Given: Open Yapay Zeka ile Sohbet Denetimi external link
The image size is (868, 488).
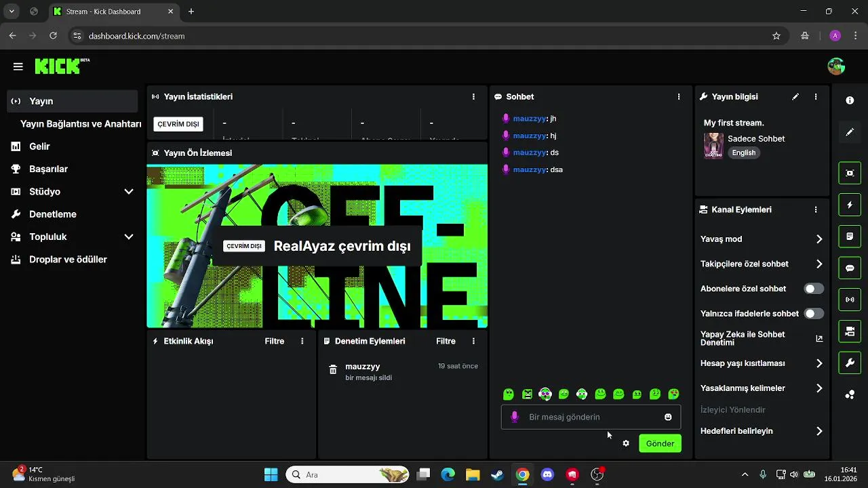Looking at the screenshot, I should (x=819, y=339).
